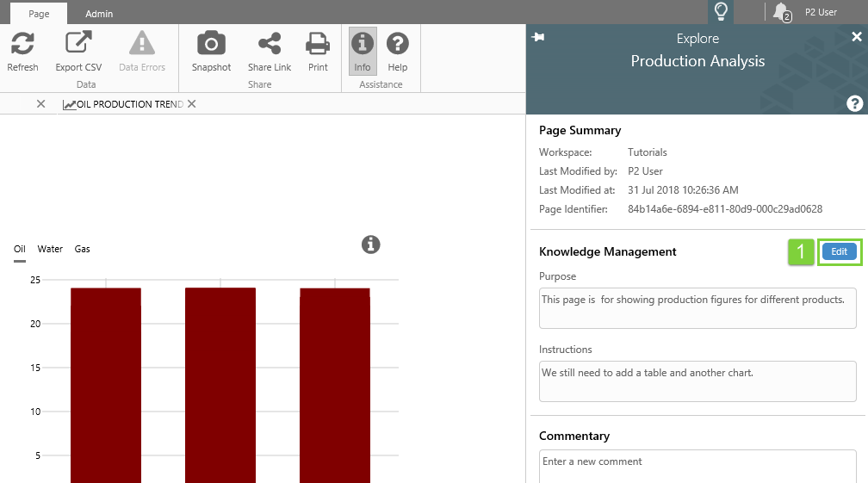This screenshot has width=868, height=483.
Task: Switch the chart to the Gas series
Action: [83, 249]
